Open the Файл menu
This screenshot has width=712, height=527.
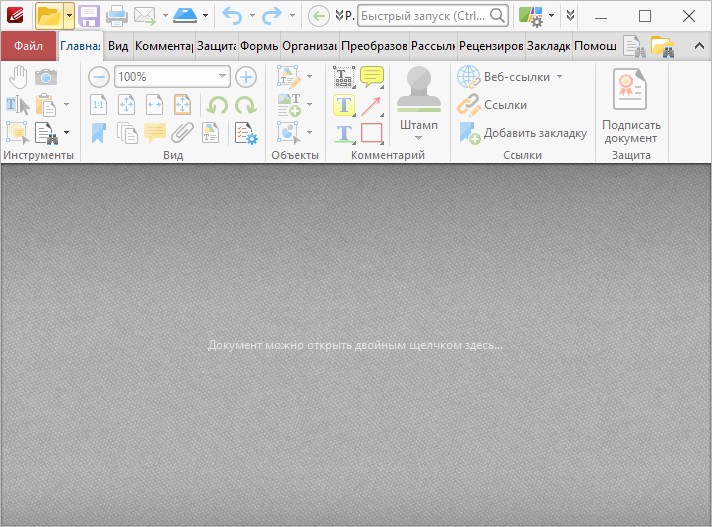click(28, 46)
